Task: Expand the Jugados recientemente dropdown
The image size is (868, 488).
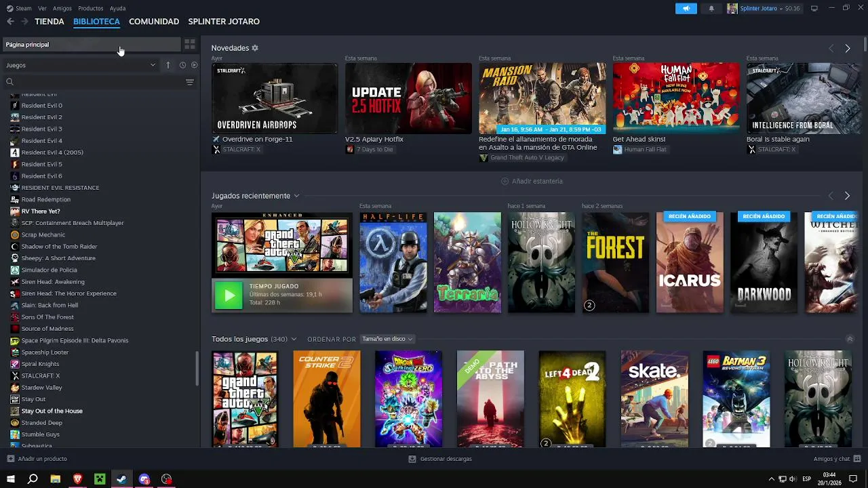Action: (296, 196)
